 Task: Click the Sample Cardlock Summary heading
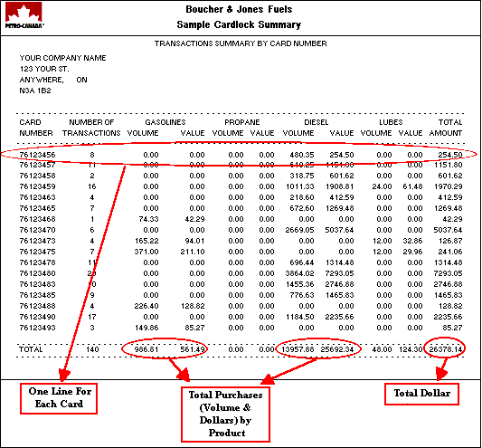[x=239, y=24]
